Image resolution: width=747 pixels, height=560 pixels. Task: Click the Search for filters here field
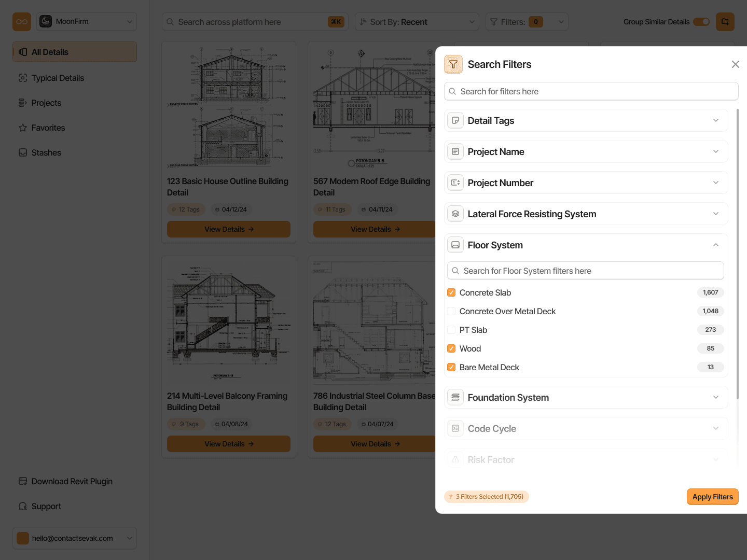(x=591, y=91)
